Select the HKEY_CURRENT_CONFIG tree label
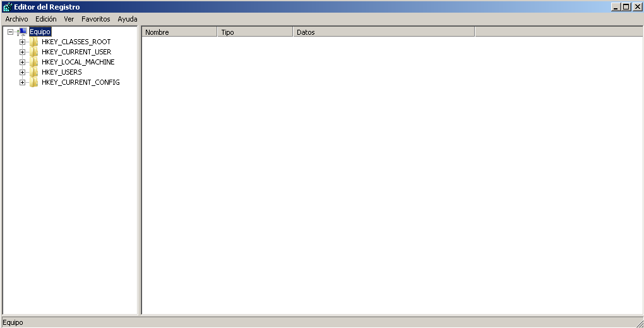The height and width of the screenshot is (328, 644). tap(80, 82)
